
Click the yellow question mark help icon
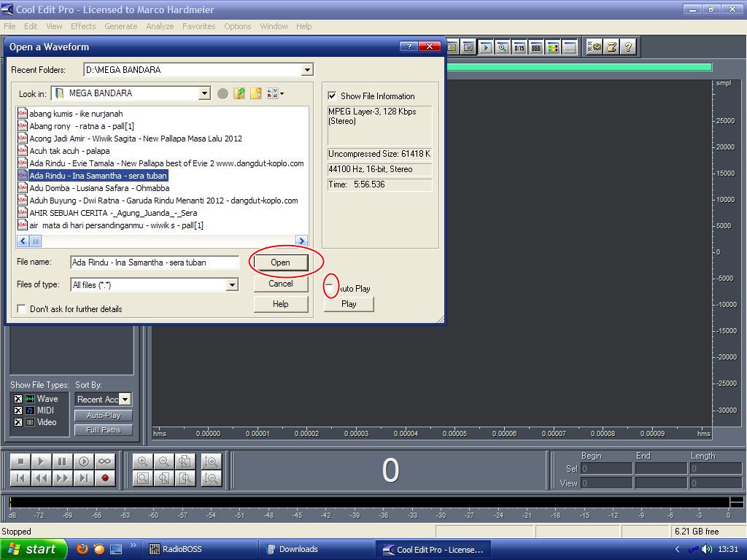pyautogui.click(x=628, y=47)
